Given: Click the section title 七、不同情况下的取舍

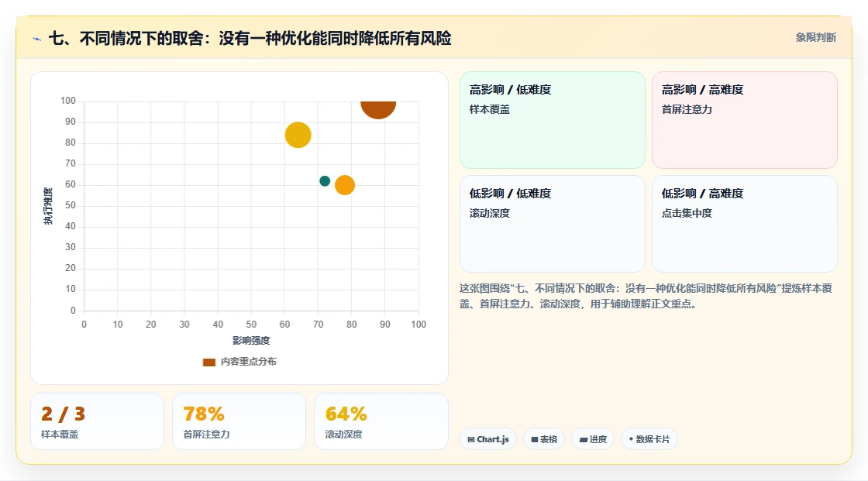Looking at the screenshot, I should point(250,38).
